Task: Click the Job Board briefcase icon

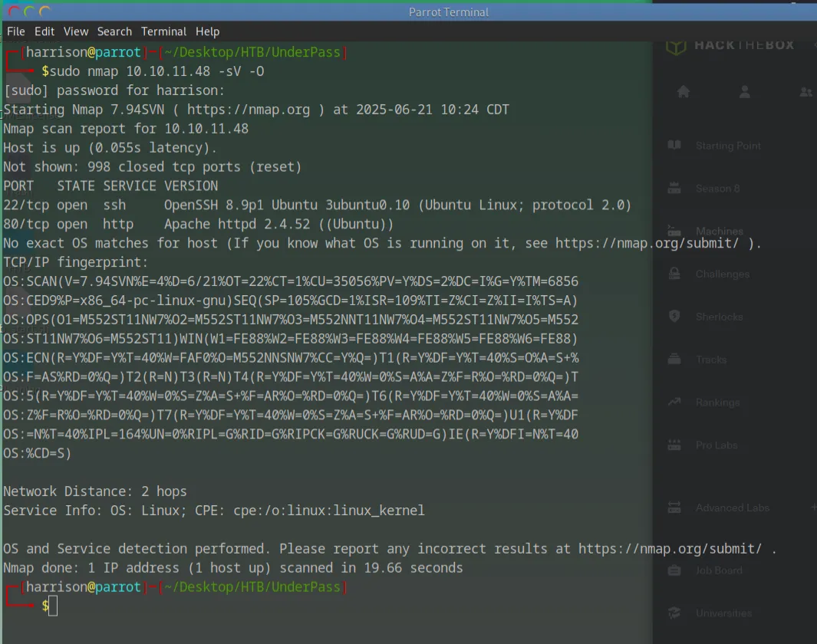Action: click(x=674, y=570)
